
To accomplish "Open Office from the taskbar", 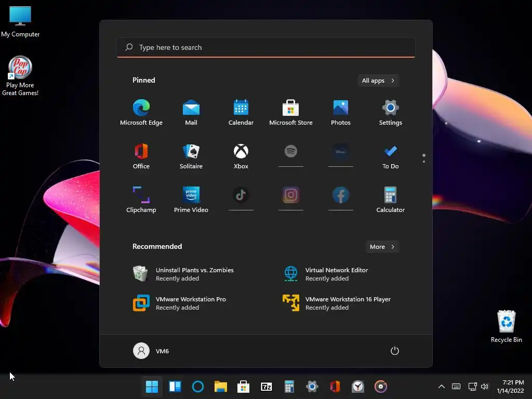I will tap(335, 387).
